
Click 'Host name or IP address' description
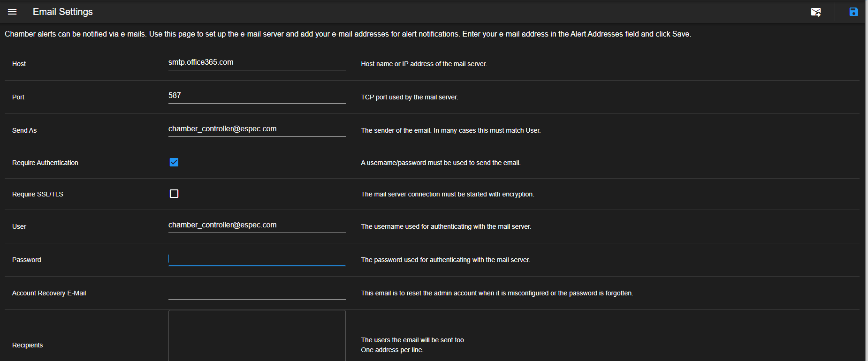(424, 64)
